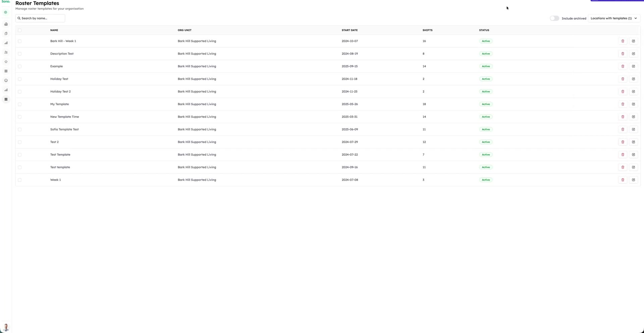Click the Sona logo
Screen dimensions: 644x333
(6, 2)
